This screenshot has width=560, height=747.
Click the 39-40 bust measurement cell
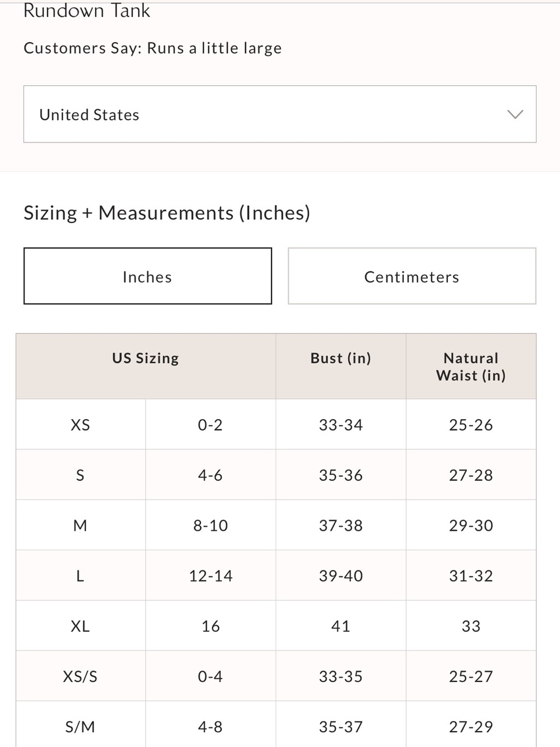tap(341, 576)
